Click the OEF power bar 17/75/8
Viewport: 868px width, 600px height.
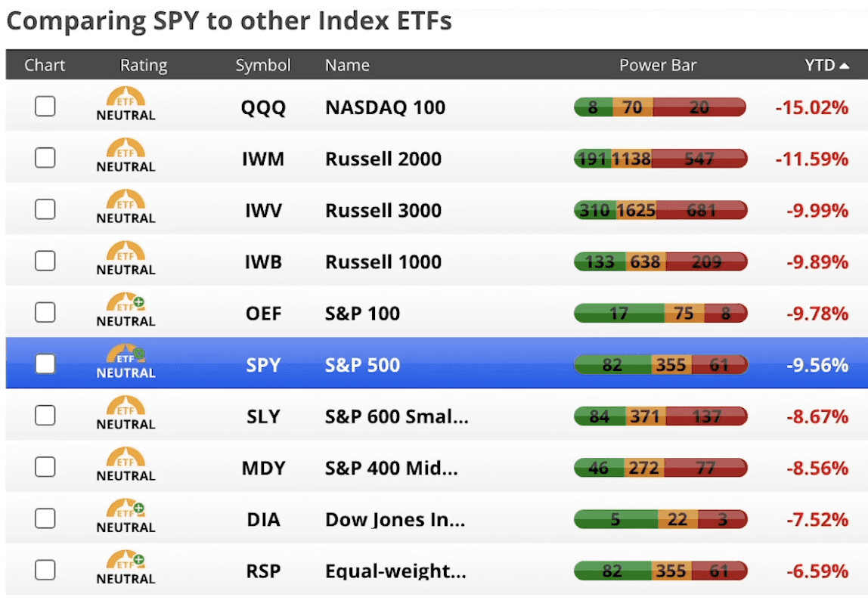tap(660, 314)
